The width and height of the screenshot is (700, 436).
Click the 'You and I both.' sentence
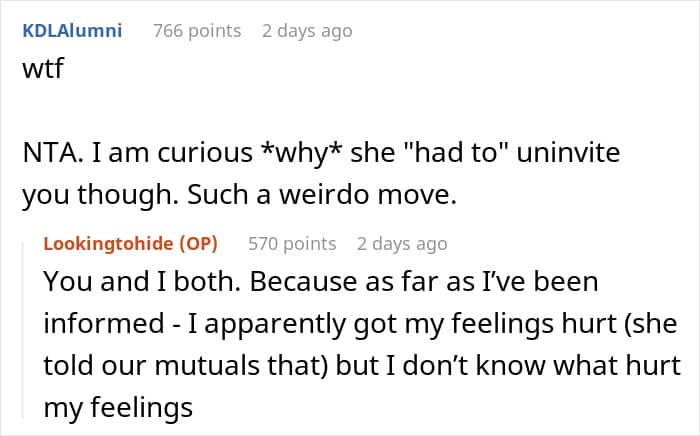(x=142, y=282)
